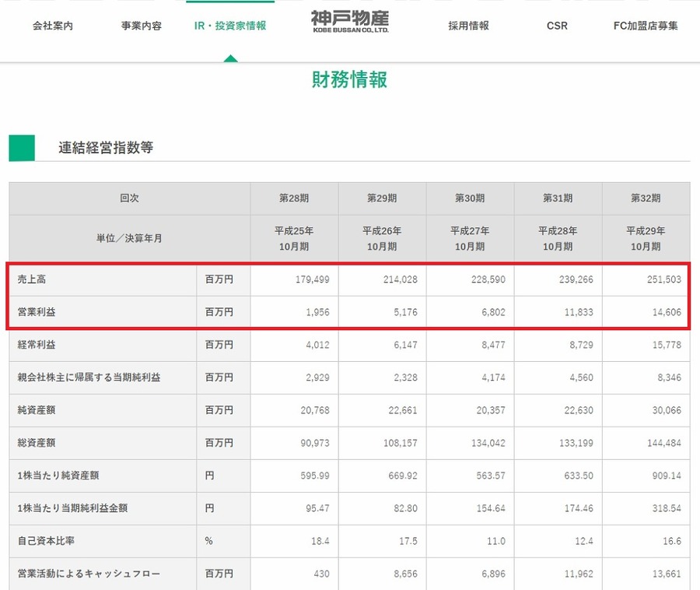Image resolution: width=700 pixels, height=590 pixels.
Task: Click sales value 214,028
Action: [400, 279]
